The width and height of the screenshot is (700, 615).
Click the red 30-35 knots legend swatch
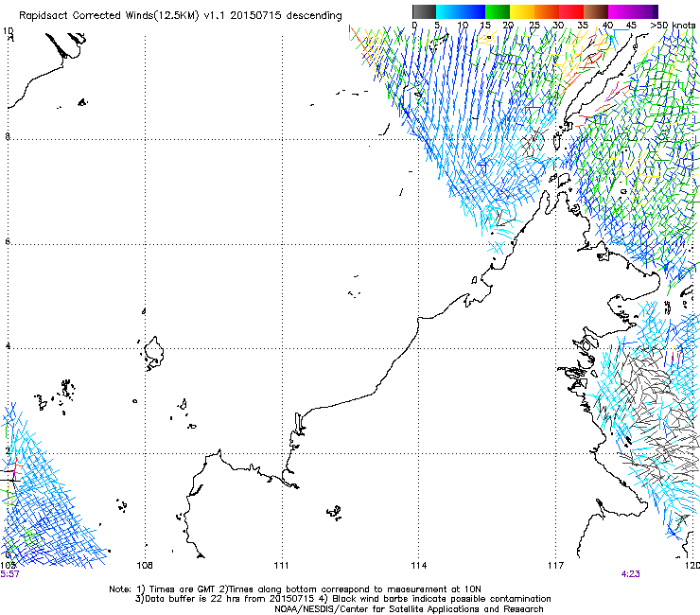pyautogui.click(x=571, y=11)
